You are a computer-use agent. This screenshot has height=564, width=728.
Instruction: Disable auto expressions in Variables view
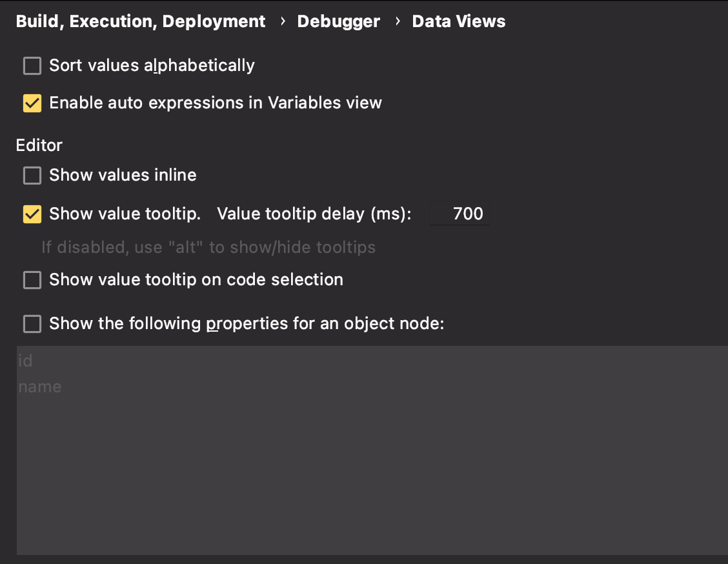[32, 103]
